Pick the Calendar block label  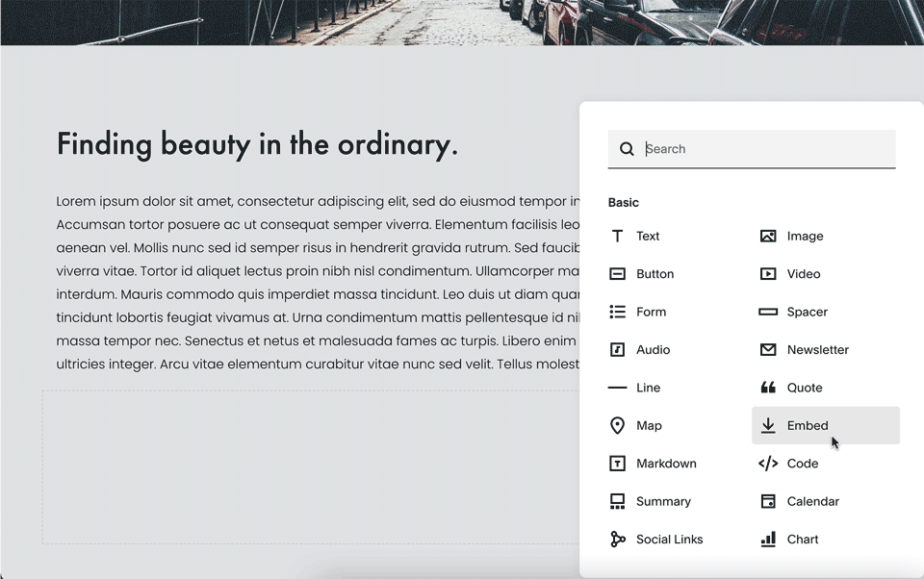coord(812,501)
